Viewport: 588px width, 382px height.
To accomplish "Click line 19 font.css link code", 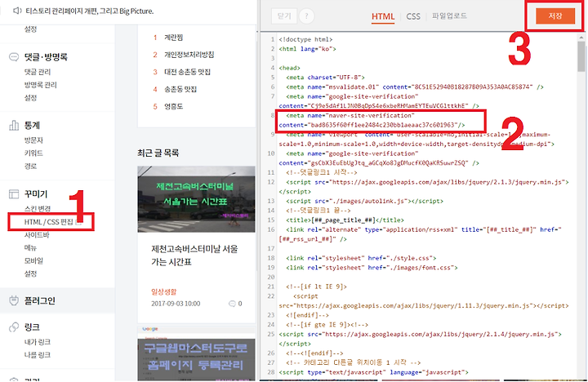I will point(372,268).
